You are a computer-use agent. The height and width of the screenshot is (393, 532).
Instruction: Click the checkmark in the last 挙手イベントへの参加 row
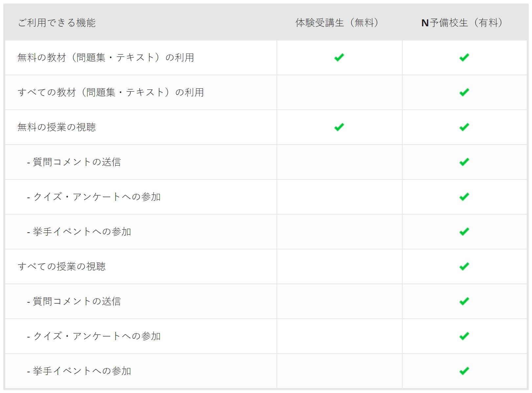tap(464, 371)
